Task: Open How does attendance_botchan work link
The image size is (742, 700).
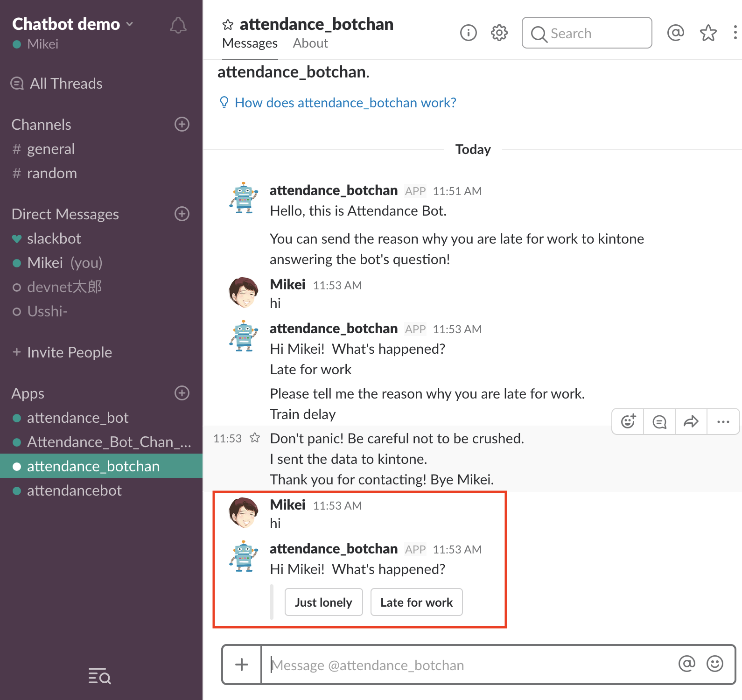Action: (x=345, y=103)
